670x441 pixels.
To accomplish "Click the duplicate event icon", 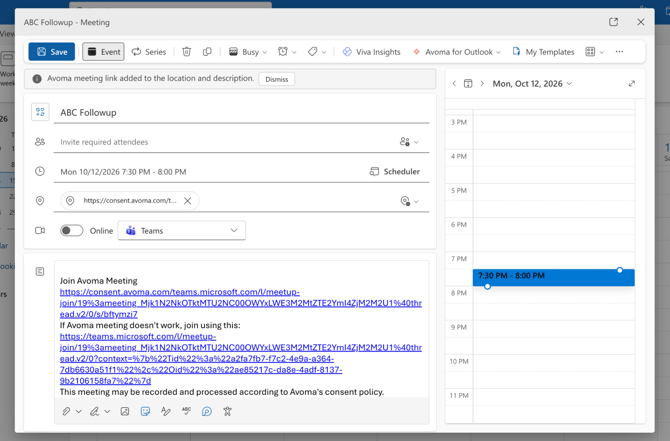I will pyautogui.click(x=207, y=52).
